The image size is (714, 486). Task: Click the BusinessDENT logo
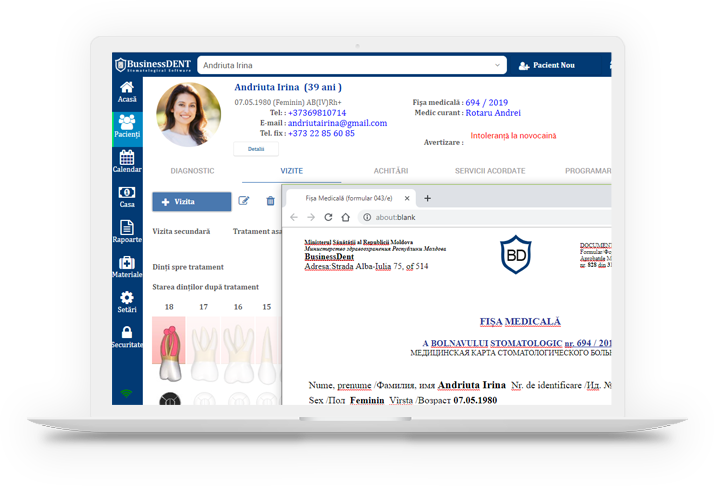153,65
